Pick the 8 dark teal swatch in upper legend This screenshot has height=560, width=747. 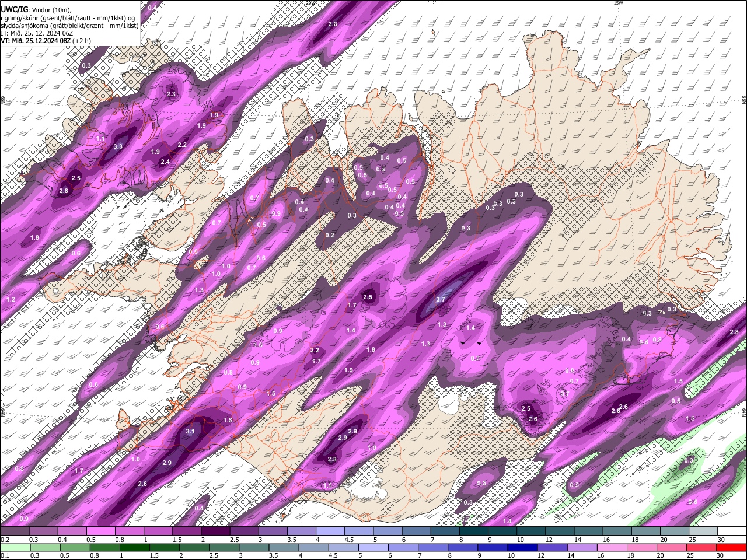[473, 531]
